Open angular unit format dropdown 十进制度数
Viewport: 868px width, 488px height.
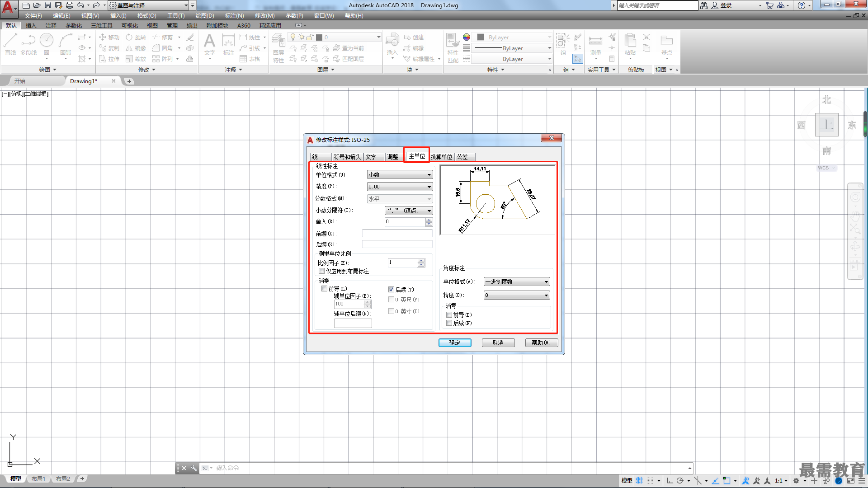pos(517,282)
